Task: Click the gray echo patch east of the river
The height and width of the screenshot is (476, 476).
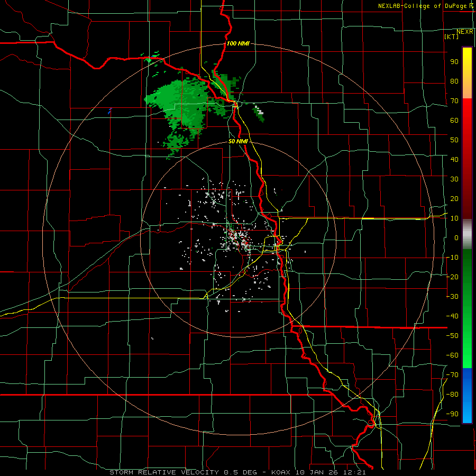Action: (259, 110)
